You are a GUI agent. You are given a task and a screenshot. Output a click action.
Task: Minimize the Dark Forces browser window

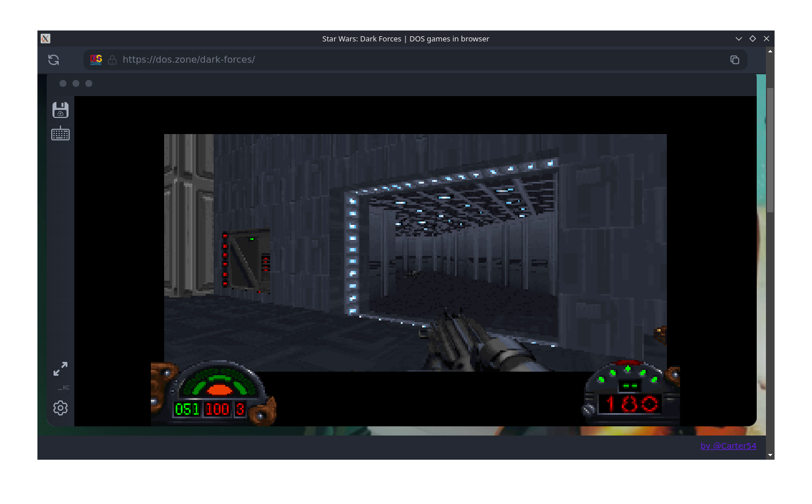coord(739,39)
